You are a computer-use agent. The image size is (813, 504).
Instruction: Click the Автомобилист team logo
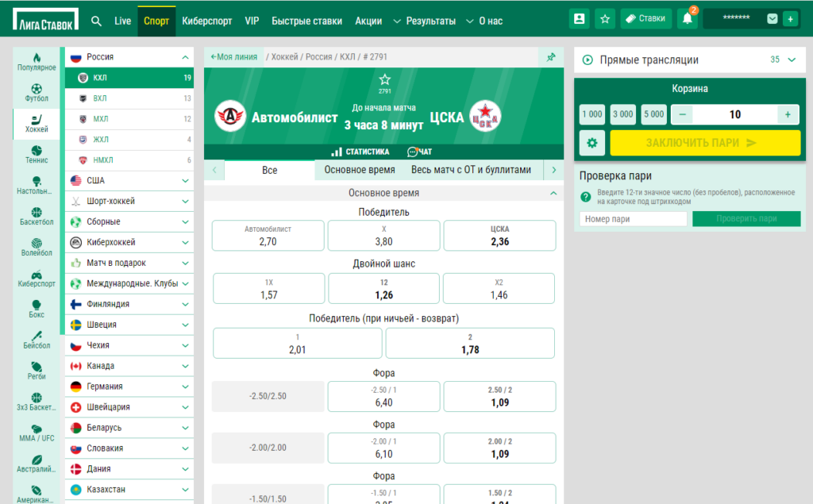[230, 116]
